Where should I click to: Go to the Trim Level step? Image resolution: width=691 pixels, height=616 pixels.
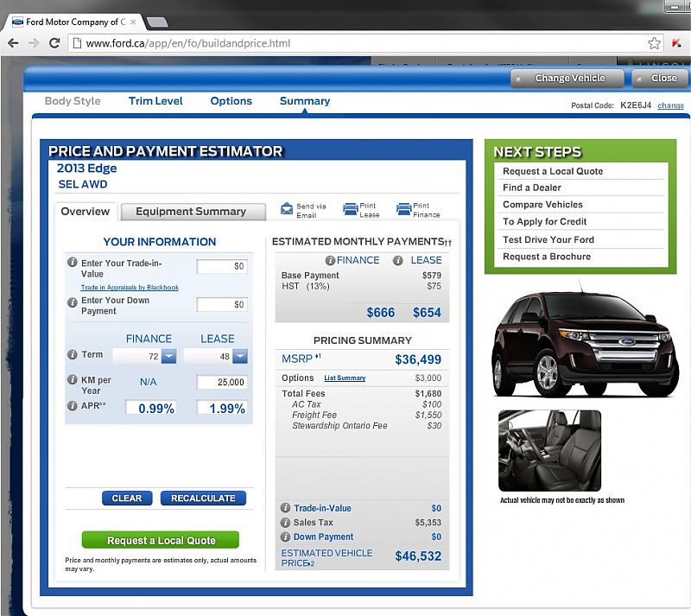point(155,101)
